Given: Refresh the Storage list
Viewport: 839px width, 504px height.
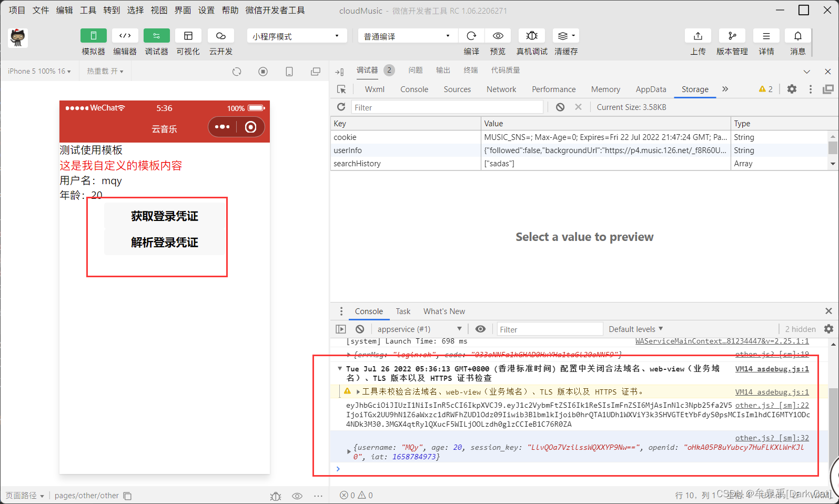Looking at the screenshot, I should (341, 107).
